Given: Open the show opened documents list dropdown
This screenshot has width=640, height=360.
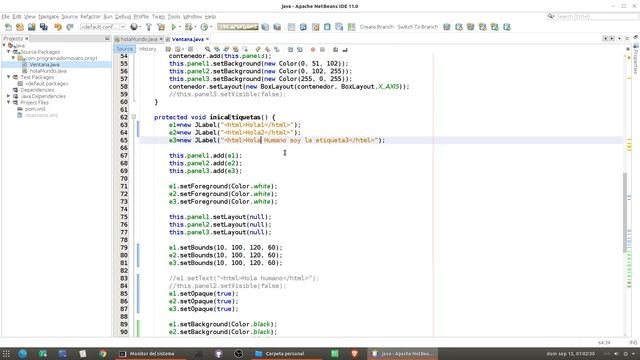Looking at the screenshot, I should click(x=619, y=38).
